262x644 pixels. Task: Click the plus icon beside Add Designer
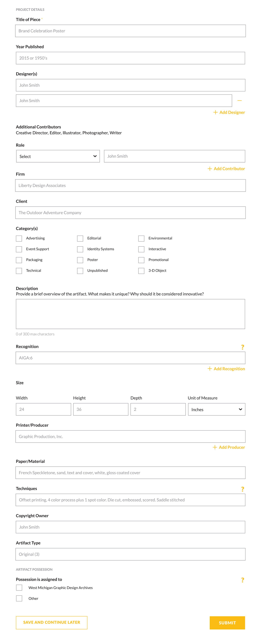215,112
